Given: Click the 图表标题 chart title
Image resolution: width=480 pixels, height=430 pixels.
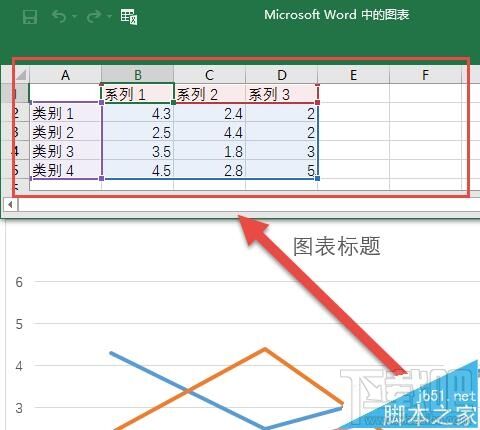Looking at the screenshot, I should (x=337, y=247).
